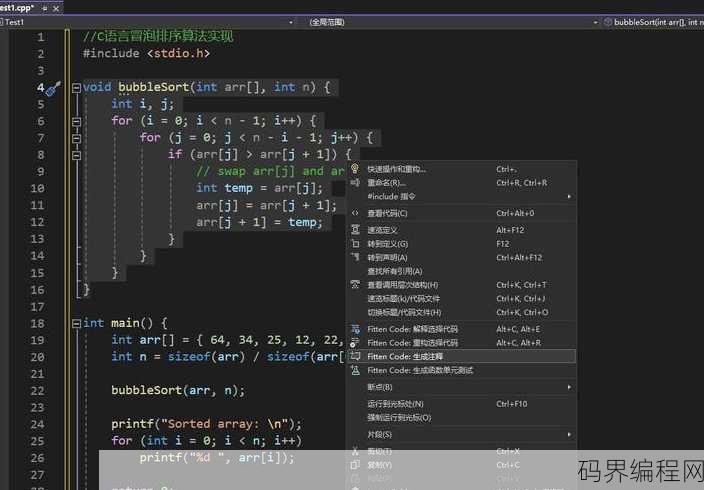Click line number 23 in the gutter
This screenshot has width=704, height=490.
[38, 407]
